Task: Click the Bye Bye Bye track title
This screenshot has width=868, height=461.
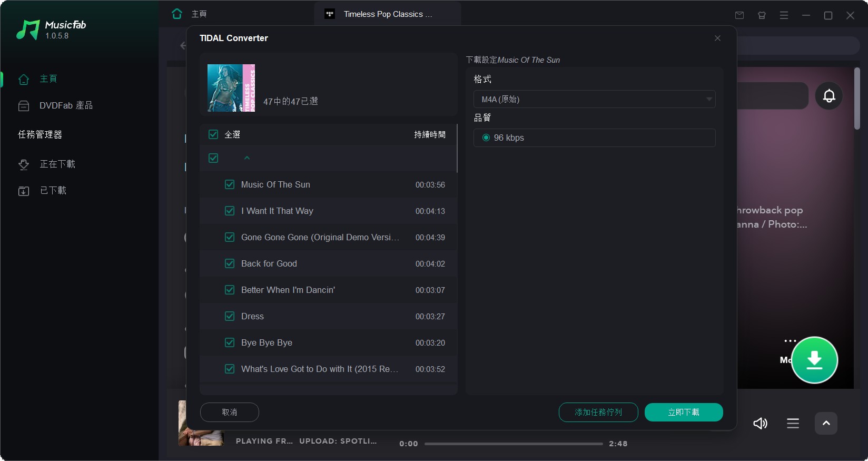Action: coord(267,342)
